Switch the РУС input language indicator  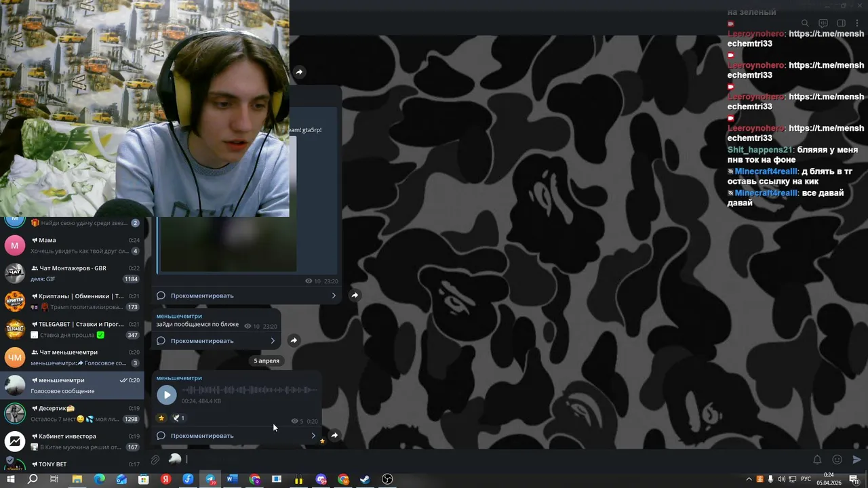pos(806,479)
